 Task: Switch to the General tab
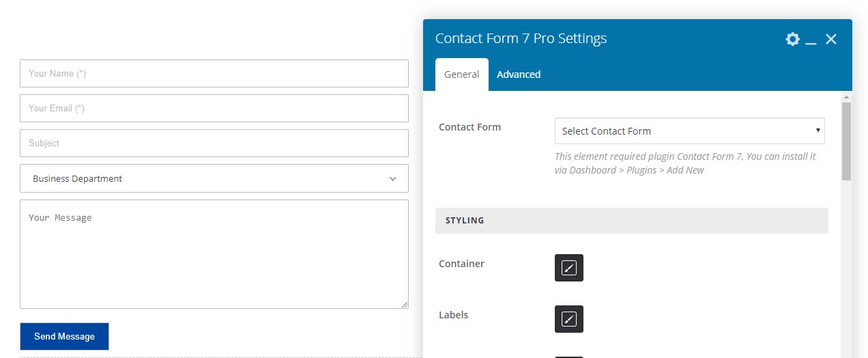[x=461, y=74]
